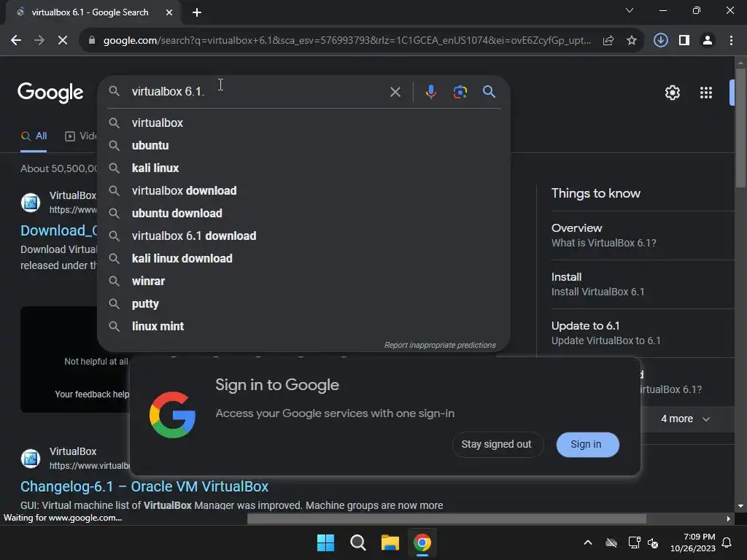Choose the 'kali linux' suggestion
This screenshot has height=560, width=747.
coord(303,168)
